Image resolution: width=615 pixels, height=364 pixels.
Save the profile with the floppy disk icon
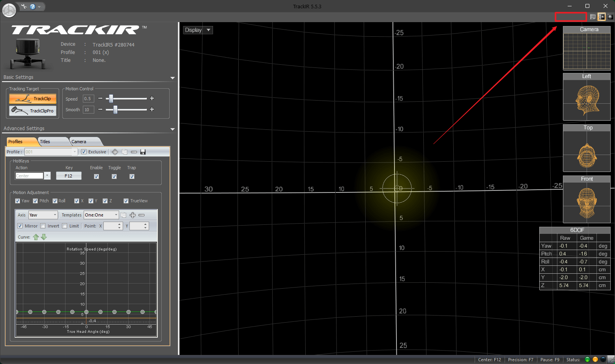tap(143, 152)
